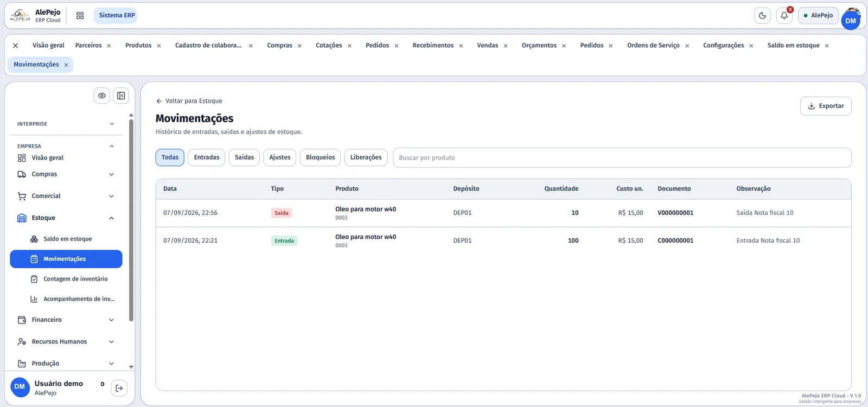The height and width of the screenshot is (407, 868).
Task: Filter movements by Entradas
Action: pyautogui.click(x=207, y=157)
